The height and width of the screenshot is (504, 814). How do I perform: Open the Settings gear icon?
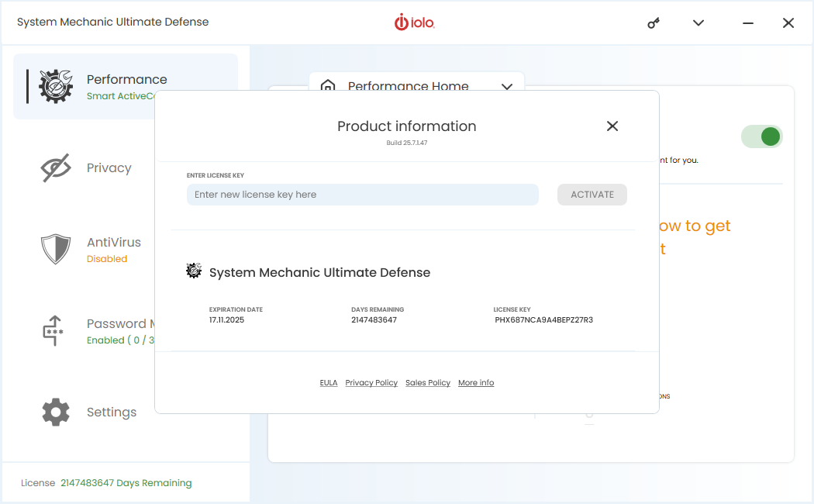56,413
